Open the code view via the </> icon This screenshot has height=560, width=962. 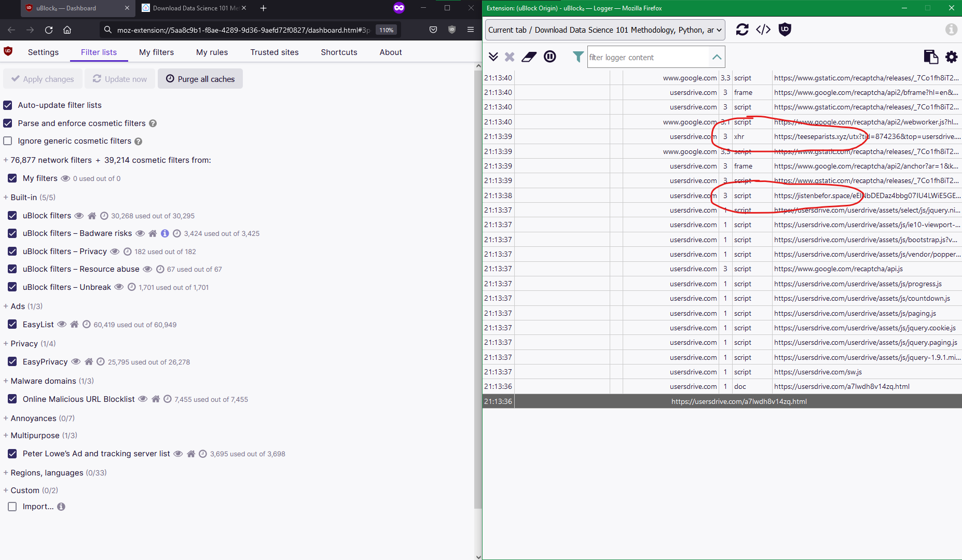point(763,30)
